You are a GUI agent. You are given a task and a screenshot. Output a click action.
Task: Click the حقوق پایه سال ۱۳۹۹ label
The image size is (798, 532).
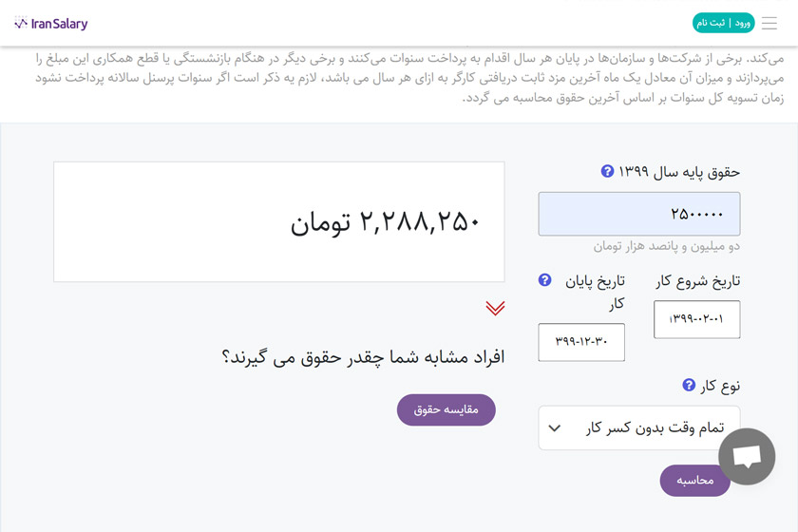tap(679, 172)
